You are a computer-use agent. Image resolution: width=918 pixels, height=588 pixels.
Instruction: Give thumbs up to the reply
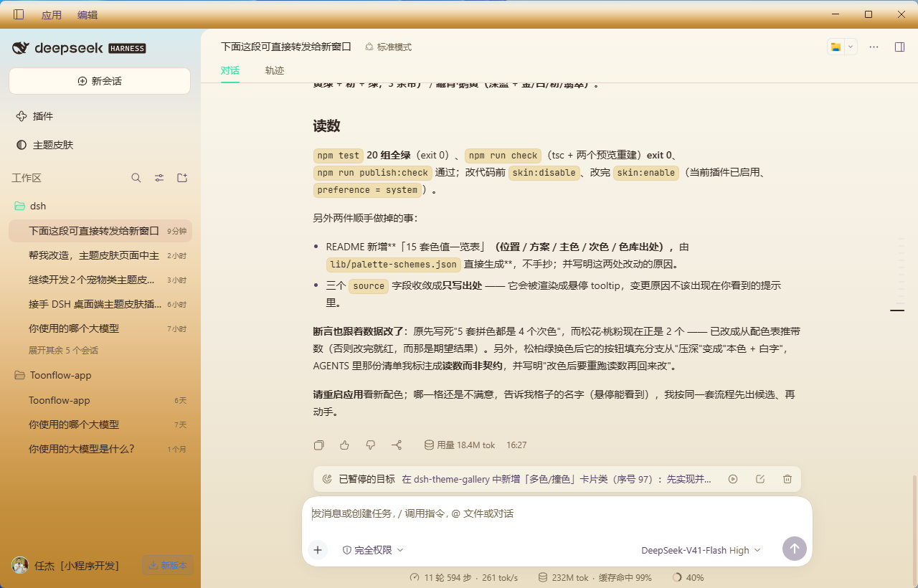[x=345, y=445]
